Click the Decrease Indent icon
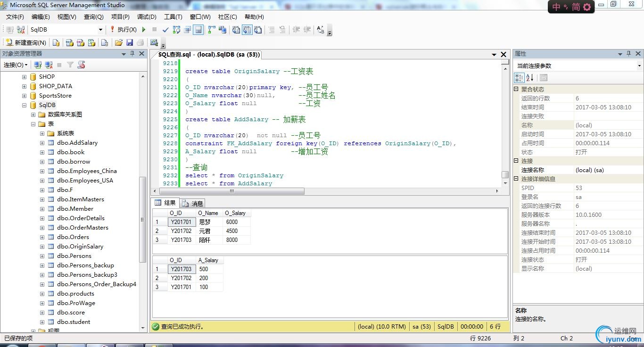Viewport: 644px width, 347px height. [296, 30]
